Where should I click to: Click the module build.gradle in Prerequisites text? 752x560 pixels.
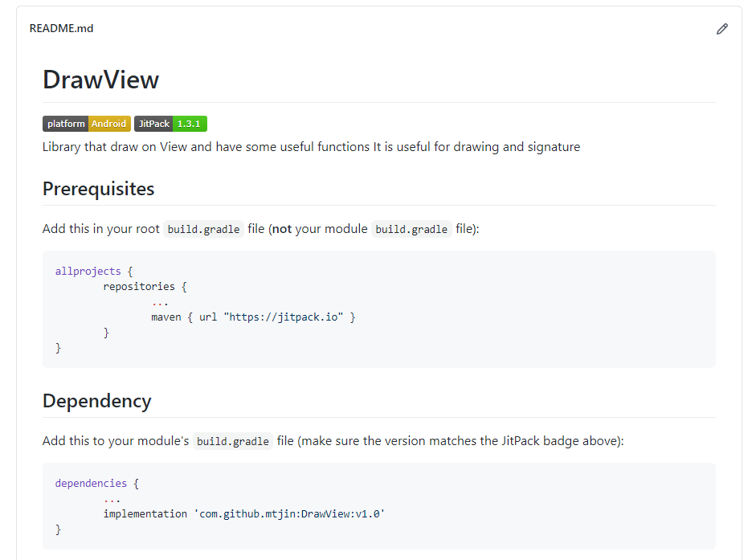[x=411, y=229]
